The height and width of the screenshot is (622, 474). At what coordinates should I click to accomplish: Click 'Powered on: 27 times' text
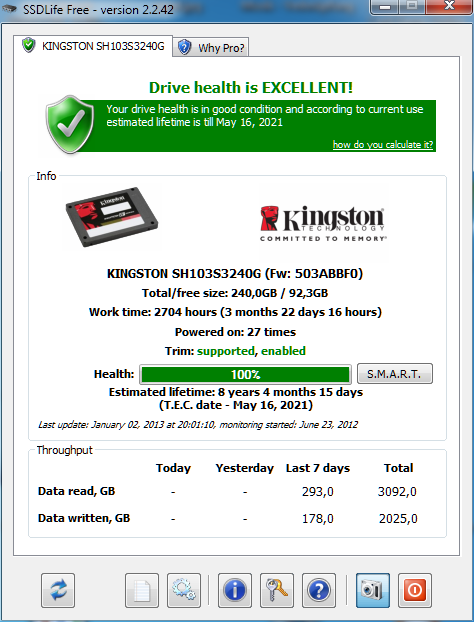click(235, 332)
